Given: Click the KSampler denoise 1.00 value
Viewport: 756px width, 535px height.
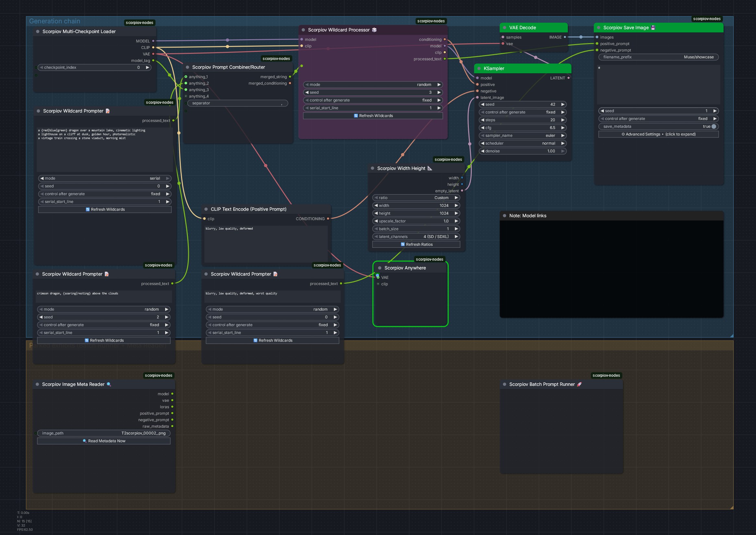Looking at the screenshot, I should [x=551, y=151].
